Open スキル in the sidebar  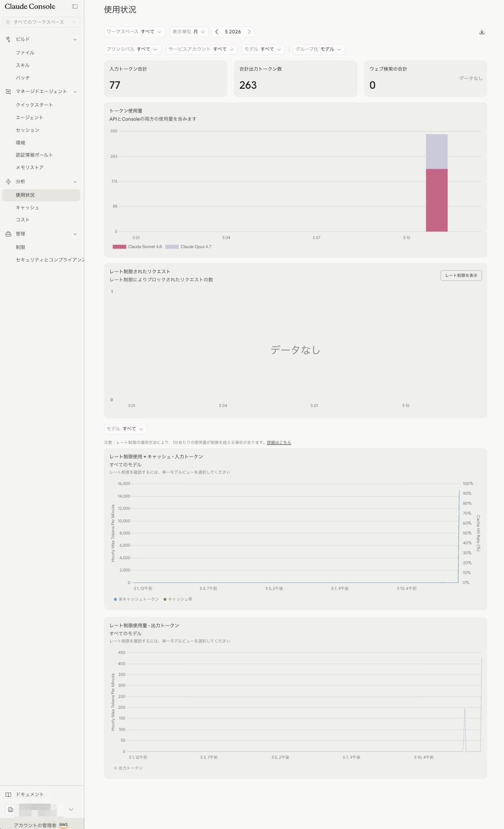click(x=22, y=65)
